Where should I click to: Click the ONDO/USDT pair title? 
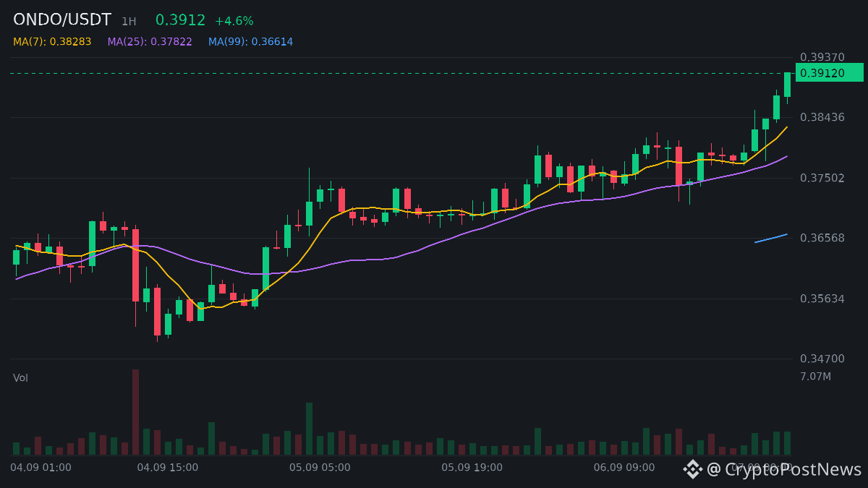click(62, 20)
